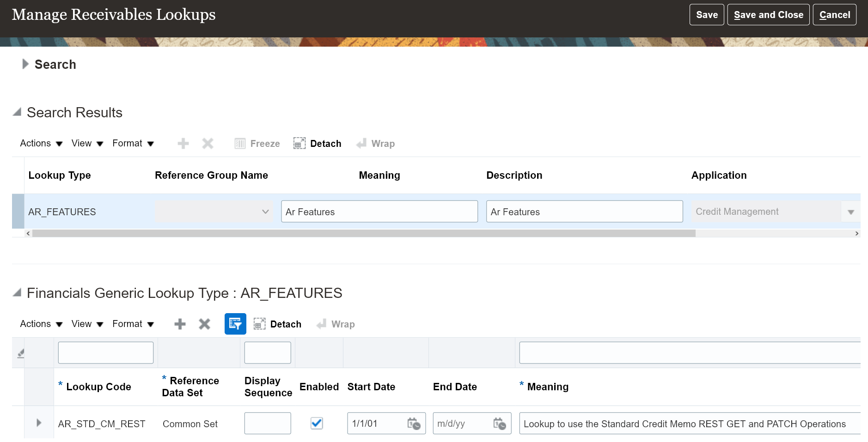The width and height of the screenshot is (868, 442).
Task: Open the lookup codes Format menu
Action: coord(133,324)
